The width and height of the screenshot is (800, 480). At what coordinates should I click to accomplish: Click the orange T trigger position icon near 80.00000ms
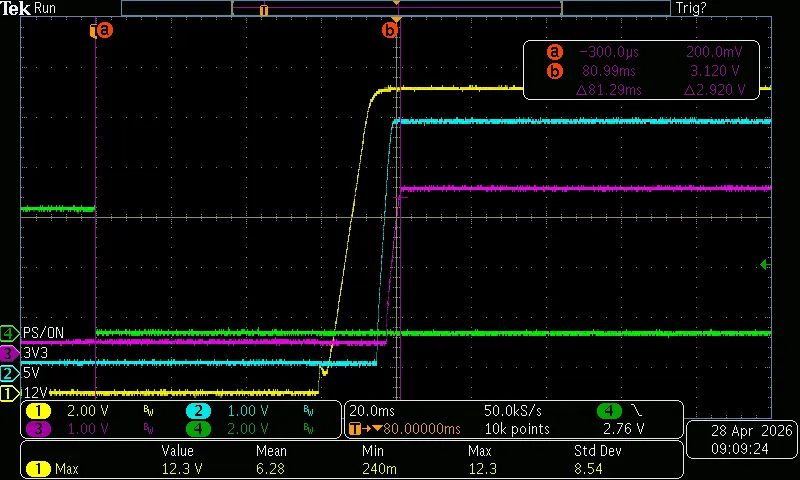pos(355,428)
